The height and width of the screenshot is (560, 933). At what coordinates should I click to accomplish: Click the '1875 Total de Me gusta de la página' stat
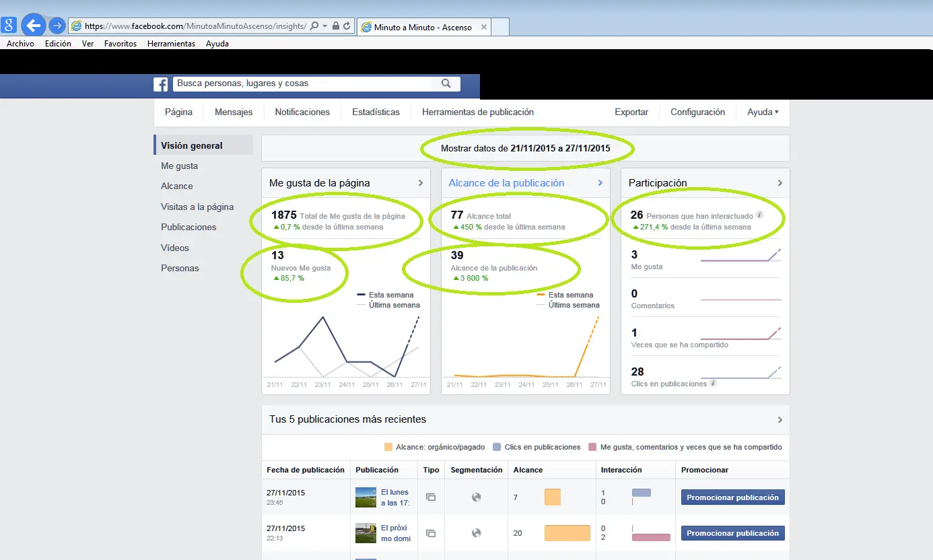tap(338, 215)
